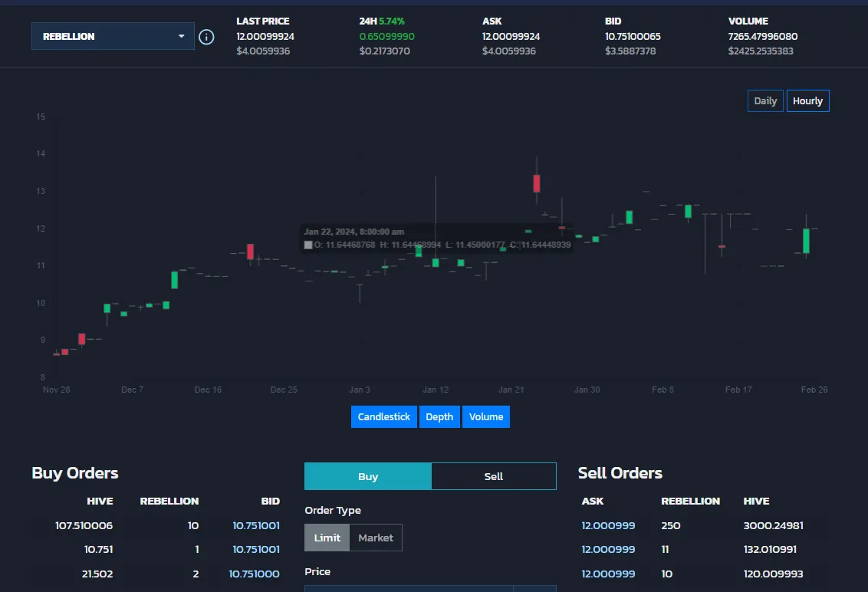This screenshot has width=868, height=592.
Task: Click the 120.009993 HIVE sell total
Action: point(774,574)
